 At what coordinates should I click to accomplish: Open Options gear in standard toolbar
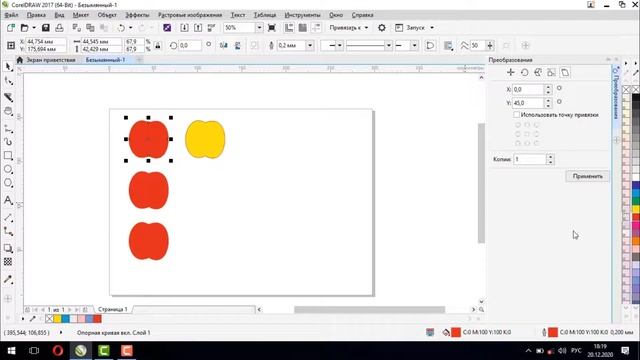382,28
